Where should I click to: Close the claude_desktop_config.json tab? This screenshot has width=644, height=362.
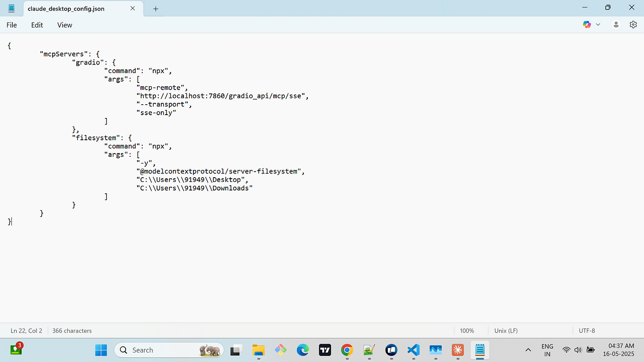pos(133,9)
